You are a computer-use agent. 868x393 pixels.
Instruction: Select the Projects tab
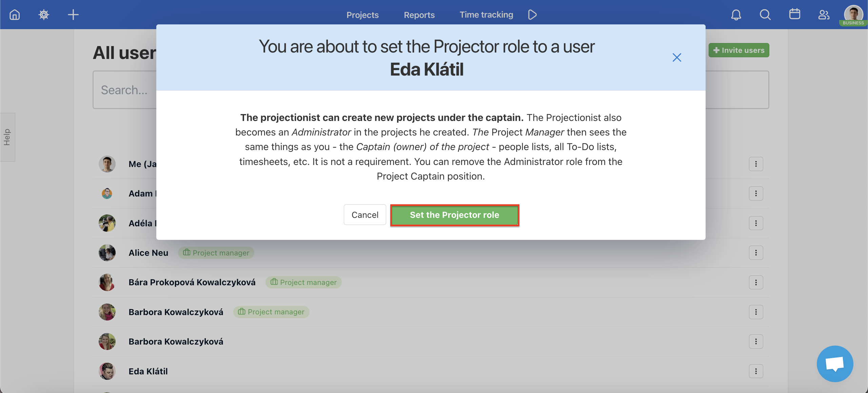click(x=362, y=15)
